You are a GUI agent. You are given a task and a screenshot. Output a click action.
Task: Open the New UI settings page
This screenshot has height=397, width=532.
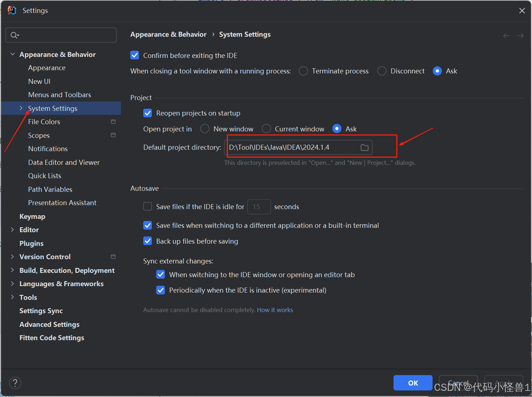coord(39,81)
